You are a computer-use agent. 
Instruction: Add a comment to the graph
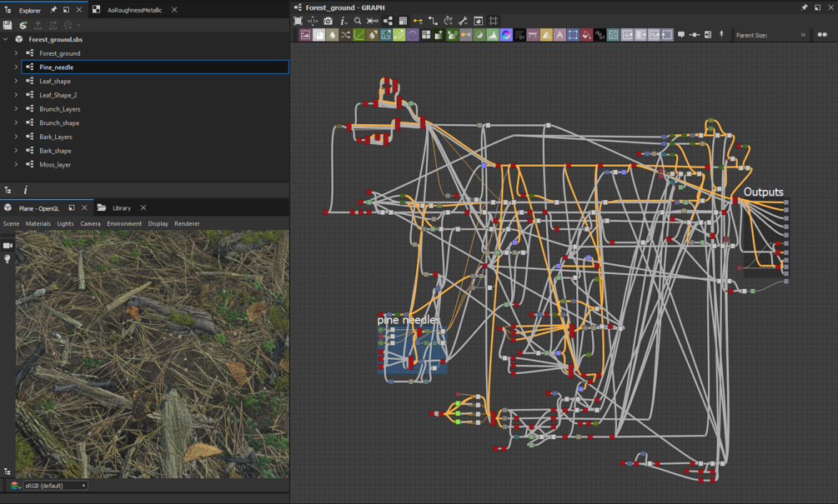(681, 35)
